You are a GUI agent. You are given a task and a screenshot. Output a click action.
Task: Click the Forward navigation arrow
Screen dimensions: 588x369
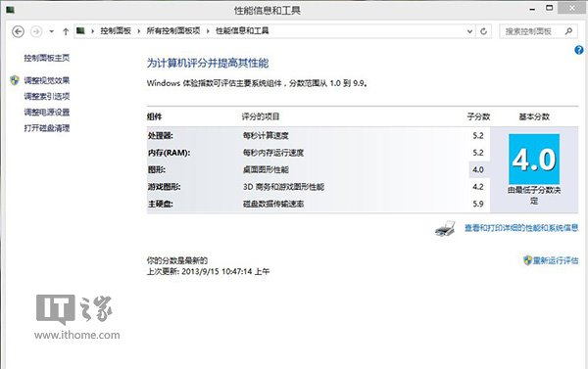36,31
